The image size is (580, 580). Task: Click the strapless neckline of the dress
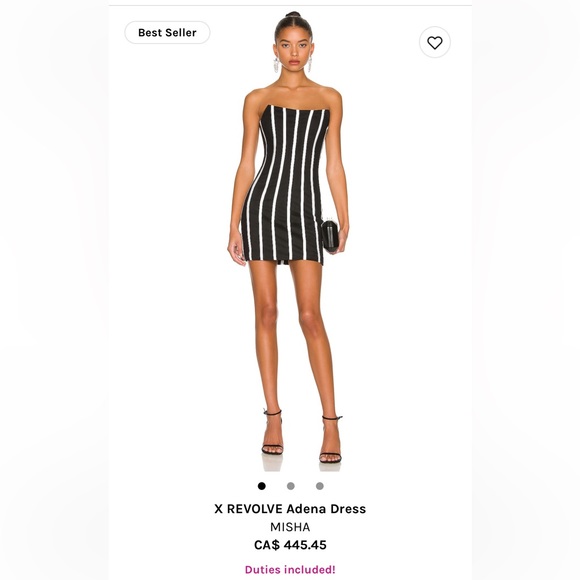(x=297, y=110)
